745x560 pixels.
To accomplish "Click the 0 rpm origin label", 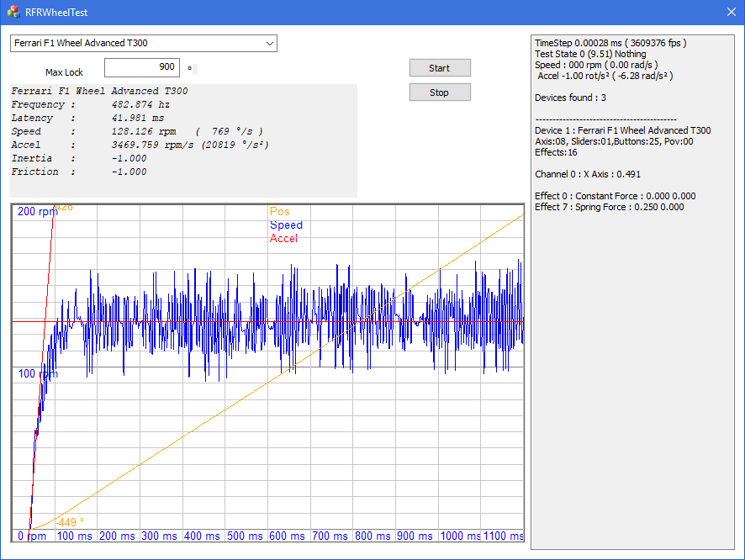I will click(x=34, y=536).
